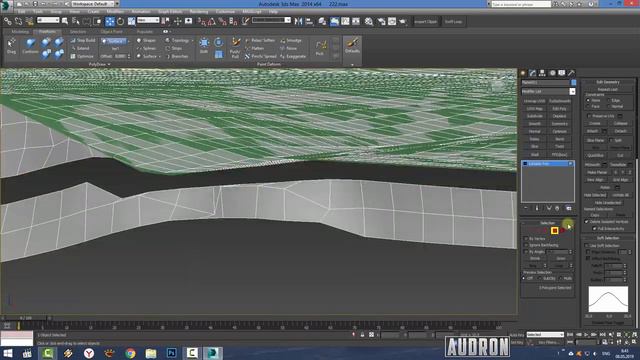Select the Relax/Soften brush

tap(260, 40)
